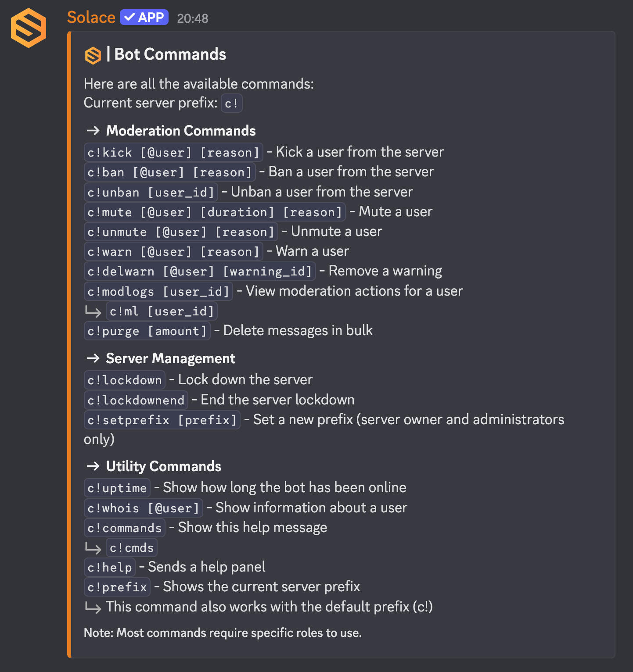Click the alias arrow beside c!cmds

point(93,548)
